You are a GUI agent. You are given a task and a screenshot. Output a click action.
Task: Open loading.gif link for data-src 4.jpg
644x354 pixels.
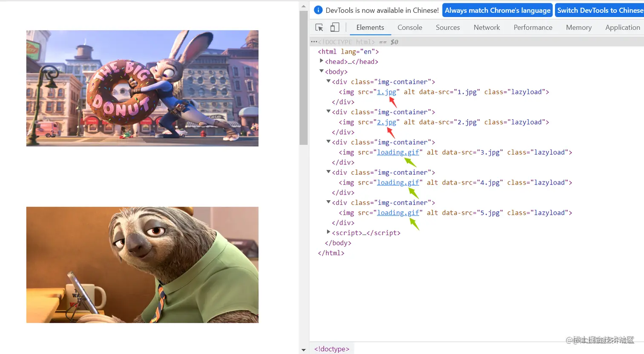click(x=398, y=183)
